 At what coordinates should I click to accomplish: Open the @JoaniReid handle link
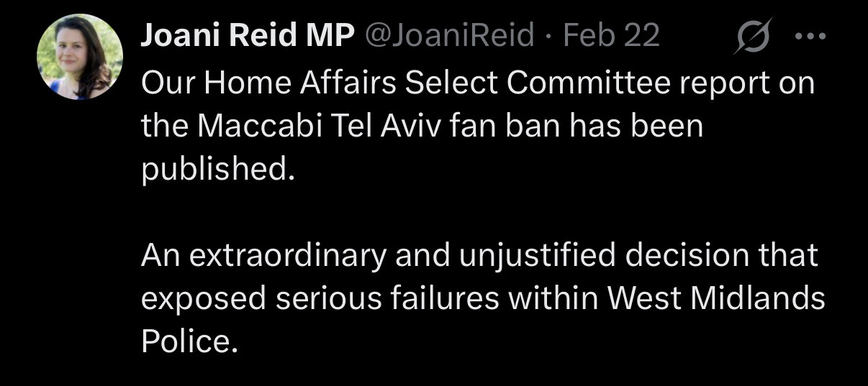(x=451, y=36)
